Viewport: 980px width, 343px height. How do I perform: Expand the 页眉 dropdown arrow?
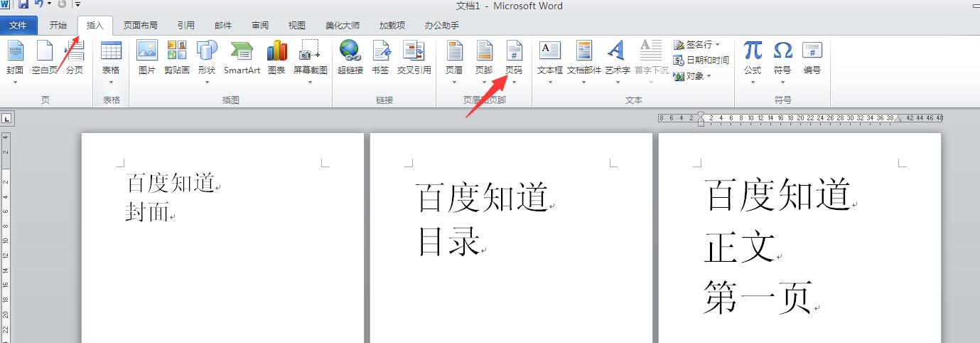454,83
